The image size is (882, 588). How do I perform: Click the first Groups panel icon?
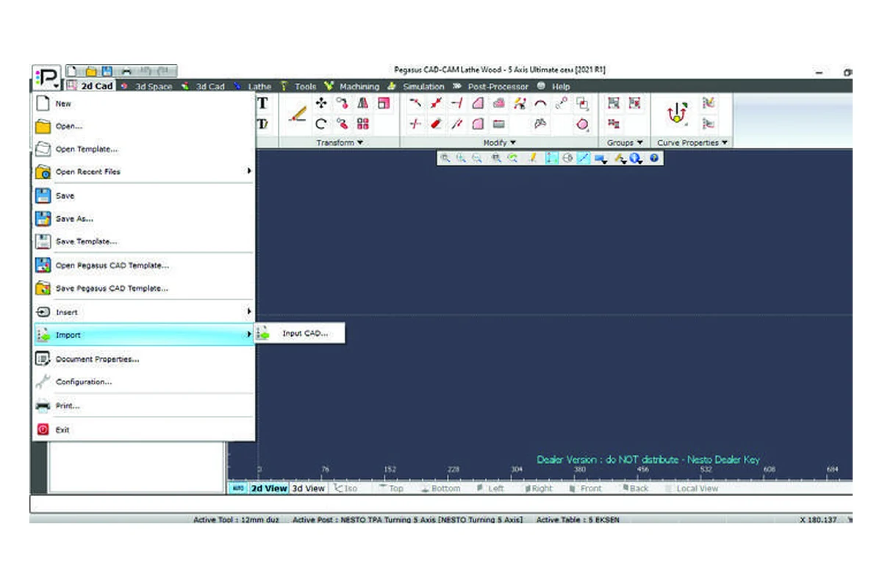[614, 104]
